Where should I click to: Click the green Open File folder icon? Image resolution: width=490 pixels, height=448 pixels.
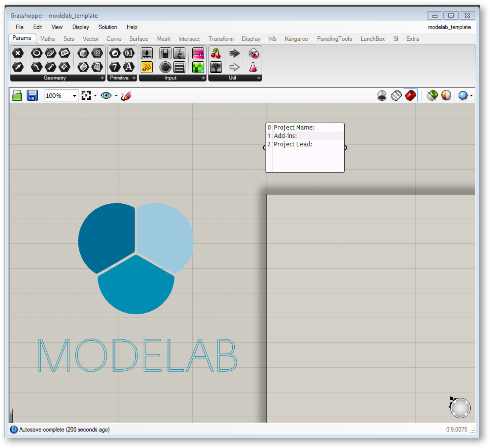coord(17,96)
